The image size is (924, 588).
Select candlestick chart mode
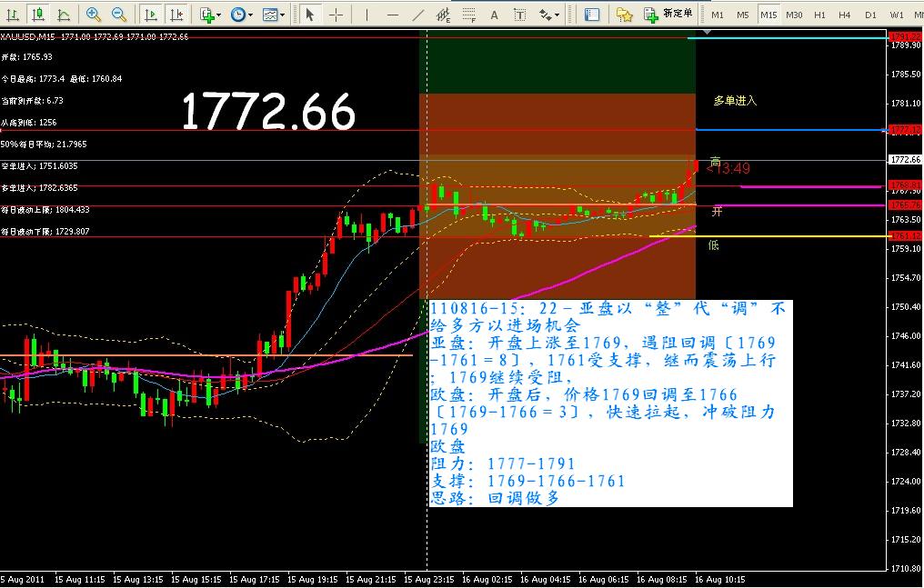pyautogui.click(x=38, y=15)
